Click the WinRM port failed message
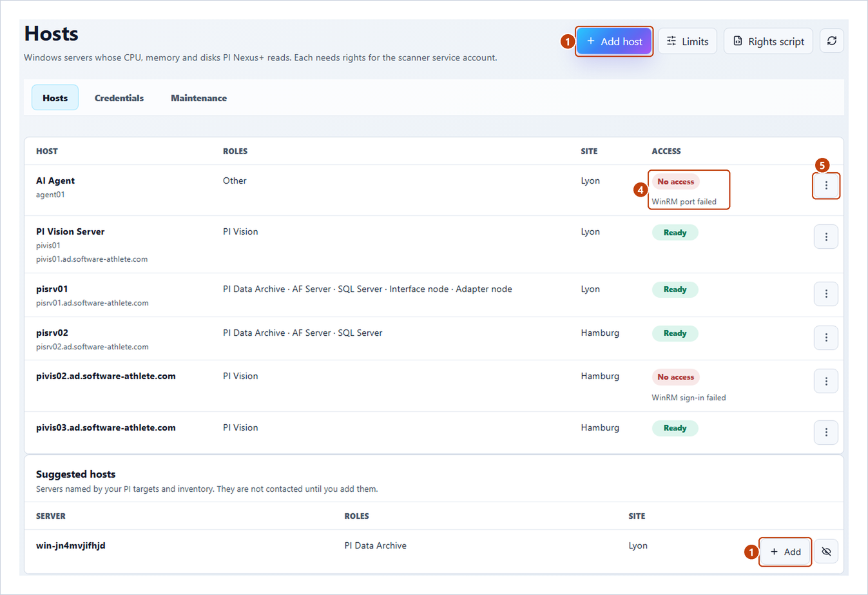This screenshot has height=595, width=868. (684, 202)
